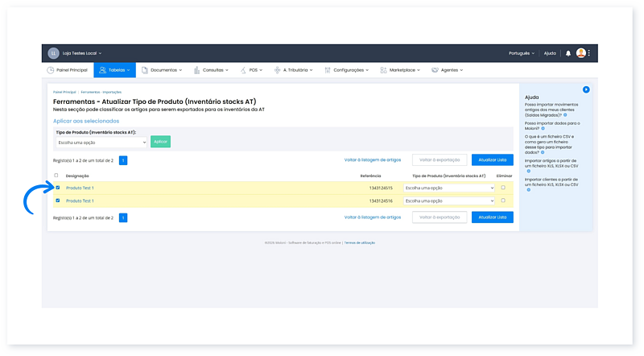The width and height of the screenshot is (644, 356).
Task: Uncheck the row with reference 1343124515
Action: click(58, 188)
